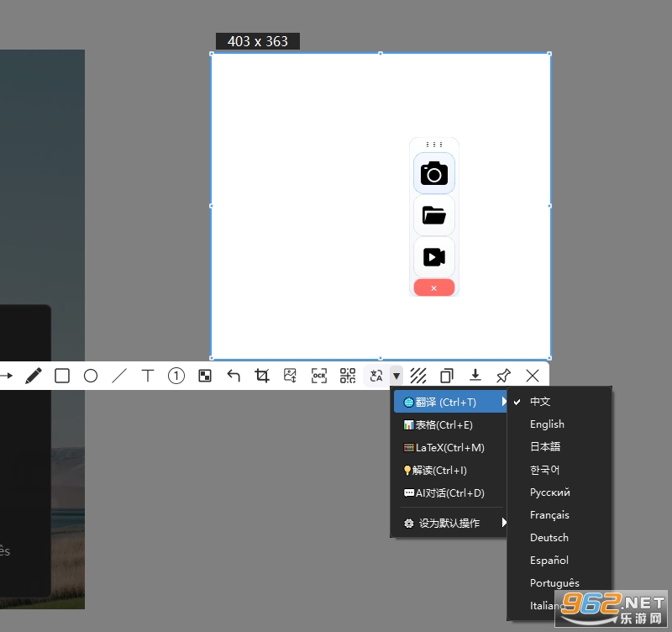This screenshot has height=632, width=672.
Task: Select the mosaic blur tool
Action: [x=205, y=376]
